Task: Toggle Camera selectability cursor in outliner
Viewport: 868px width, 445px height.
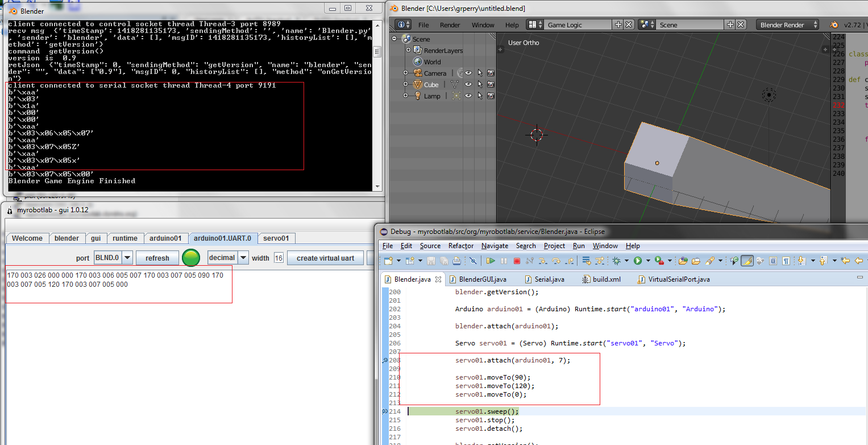Action: 480,73
